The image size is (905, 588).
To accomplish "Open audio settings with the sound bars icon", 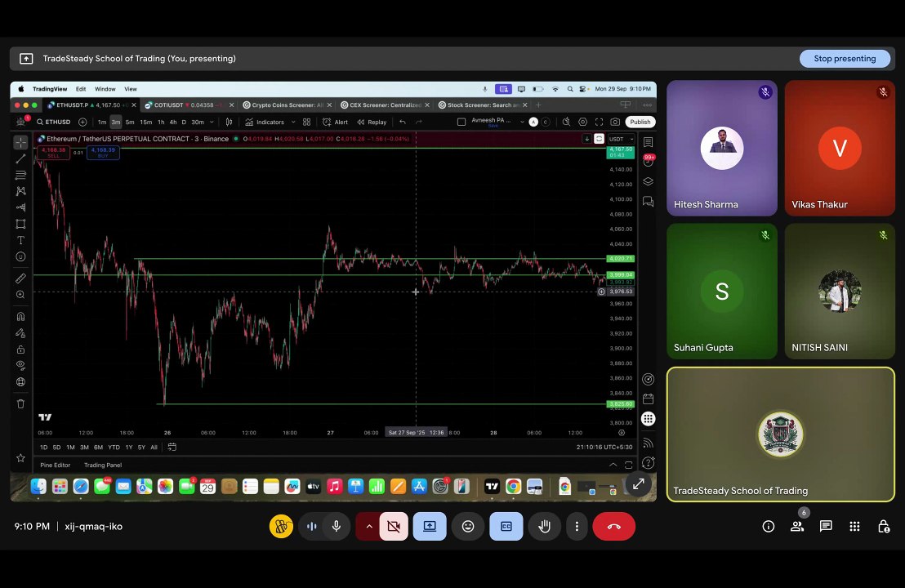I will click(312, 526).
